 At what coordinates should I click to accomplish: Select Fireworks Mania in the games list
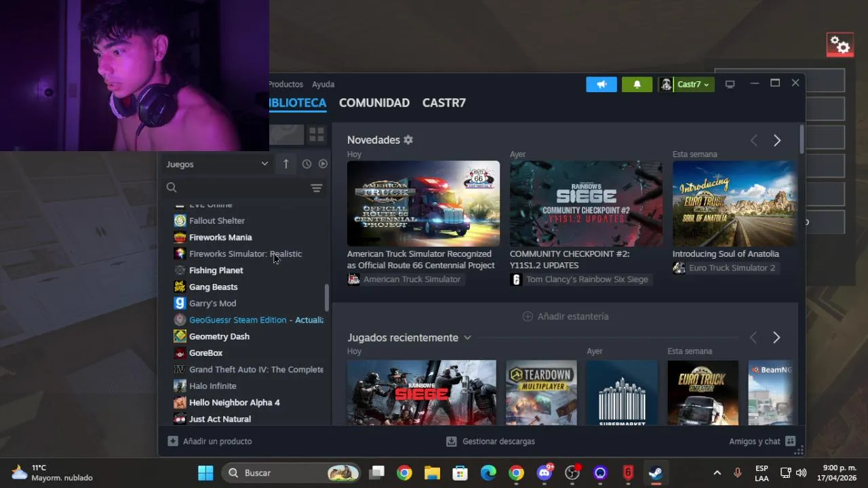(220, 237)
